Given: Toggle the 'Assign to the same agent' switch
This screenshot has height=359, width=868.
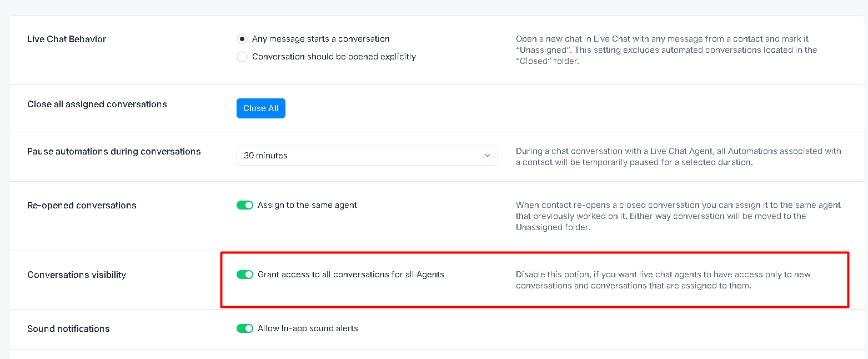Looking at the screenshot, I should click(245, 205).
